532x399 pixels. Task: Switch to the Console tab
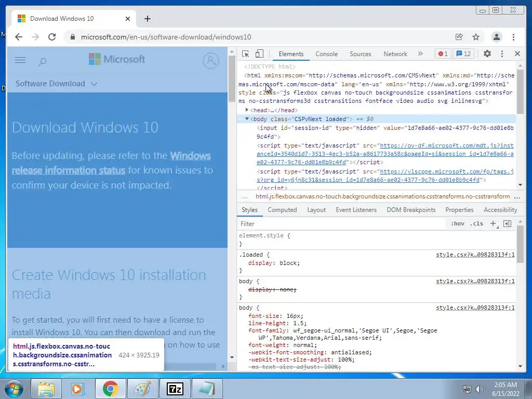pyautogui.click(x=326, y=54)
